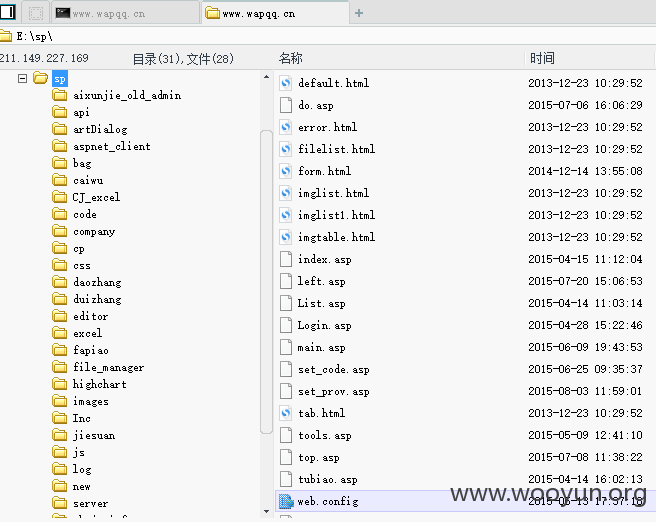This screenshot has height=522, width=656.
Task: Switch to the folder www.wapqq.cn tab
Action: pyautogui.click(x=275, y=13)
